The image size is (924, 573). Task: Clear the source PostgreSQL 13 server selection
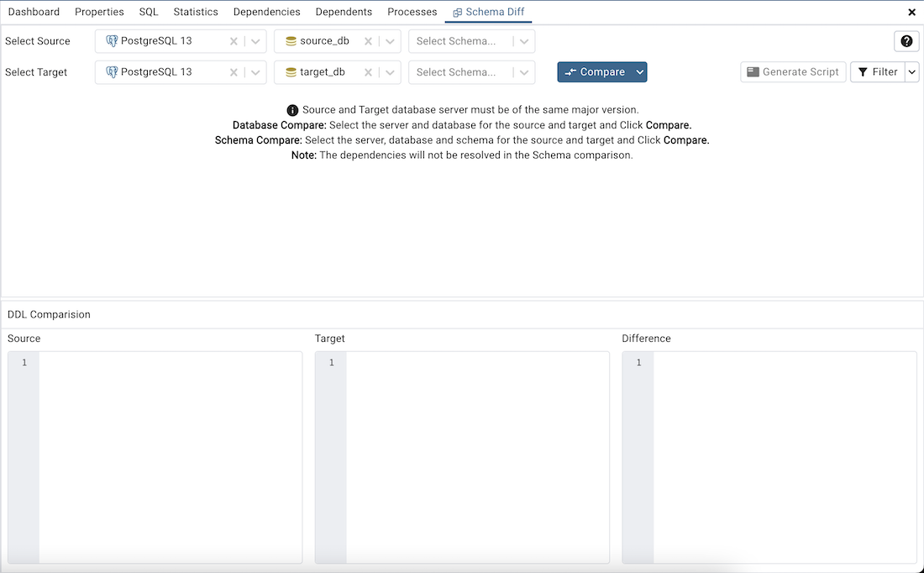pos(234,40)
